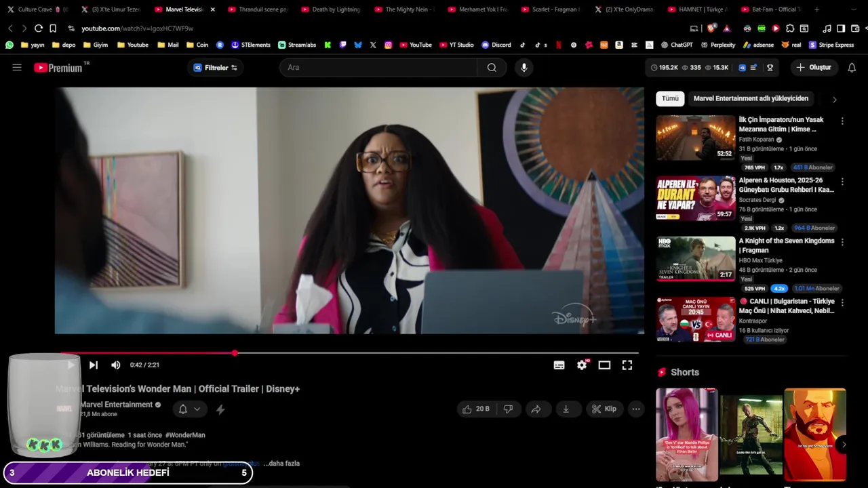Open player settings gear
The image size is (868, 488).
(582, 365)
